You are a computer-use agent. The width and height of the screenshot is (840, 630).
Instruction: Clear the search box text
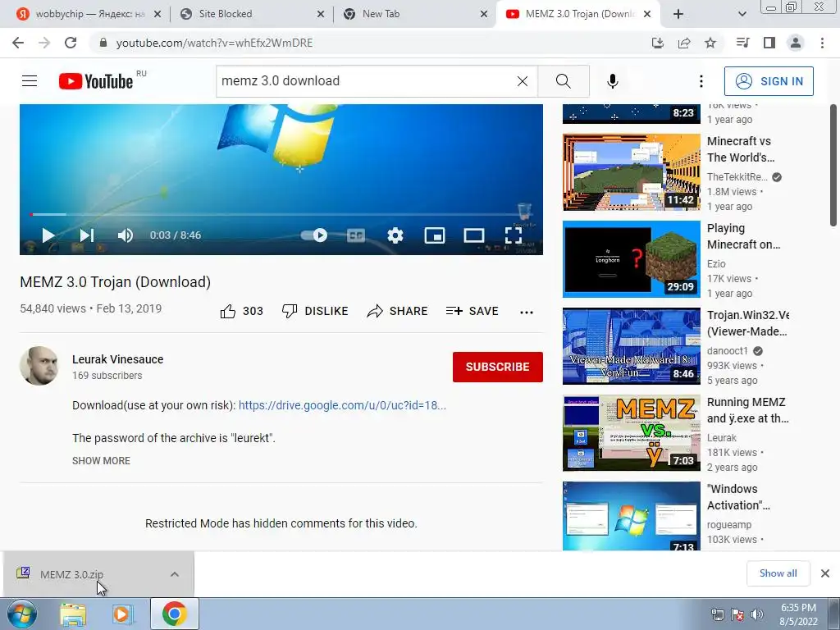click(x=523, y=81)
